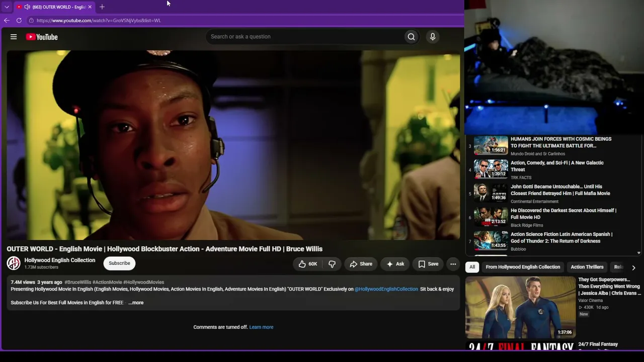Click 'Continental Entertainment' channel name
Screen dimensions: 644x362
(x=534, y=202)
